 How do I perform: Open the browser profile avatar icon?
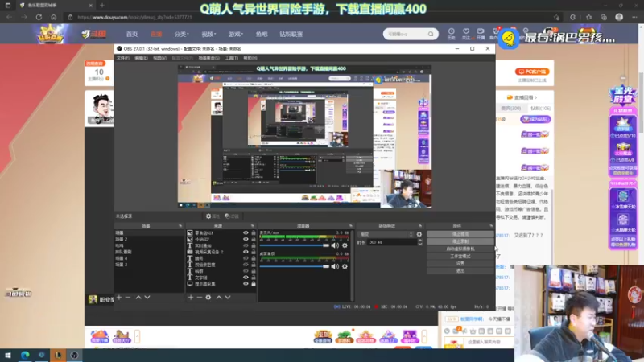[619, 17]
